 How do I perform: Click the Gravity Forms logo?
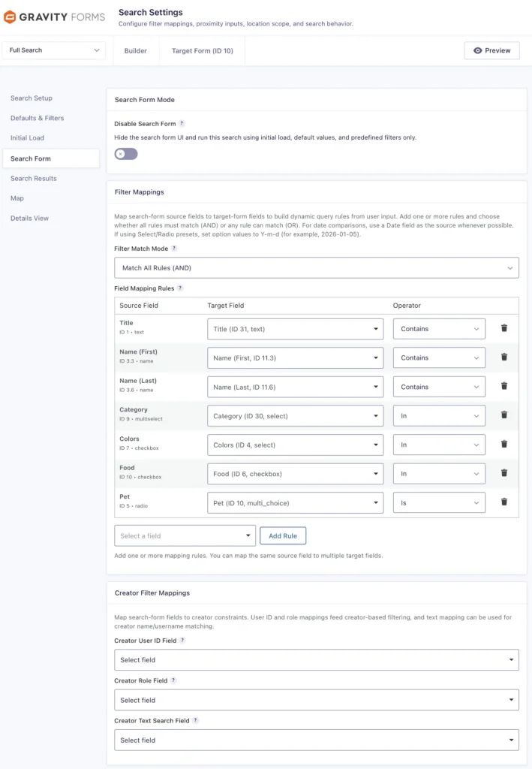[x=54, y=17]
